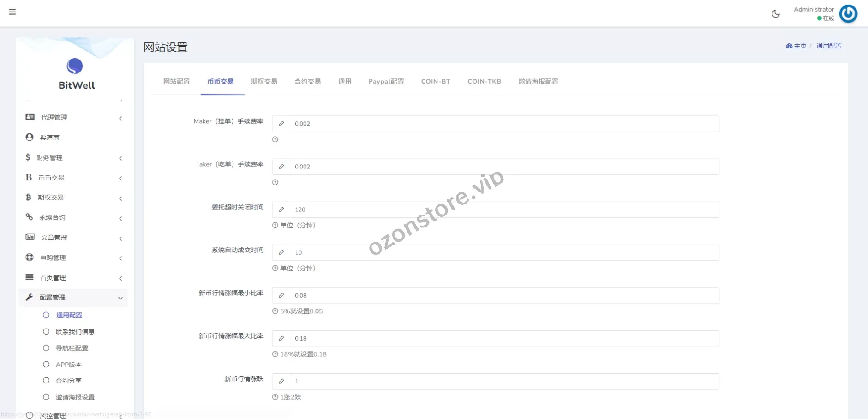The height and width of the screenshot is (419, 868).
Task: Click the 渠道商 user icon
Action: [30, 137]
